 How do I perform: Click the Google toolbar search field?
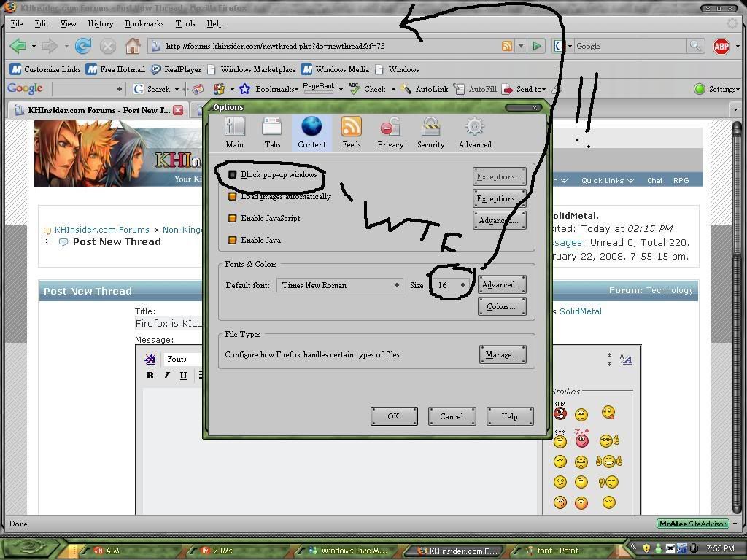tap(88, 89)
